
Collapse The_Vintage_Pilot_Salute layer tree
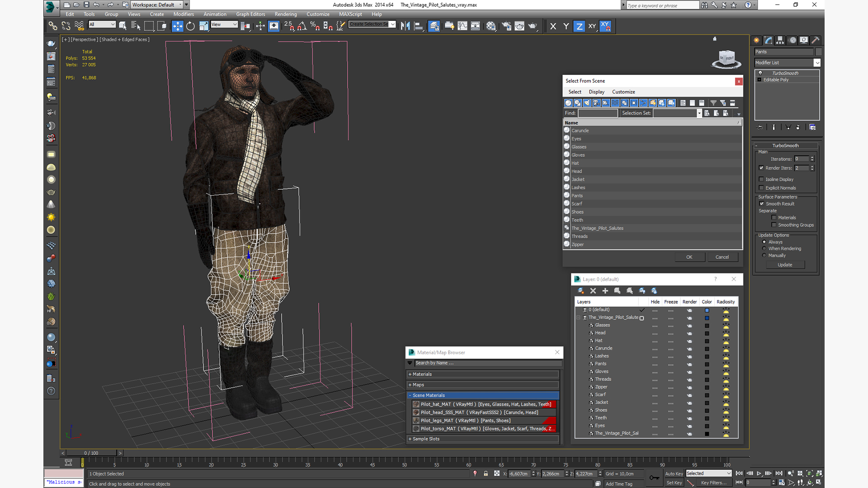[578, 318]
